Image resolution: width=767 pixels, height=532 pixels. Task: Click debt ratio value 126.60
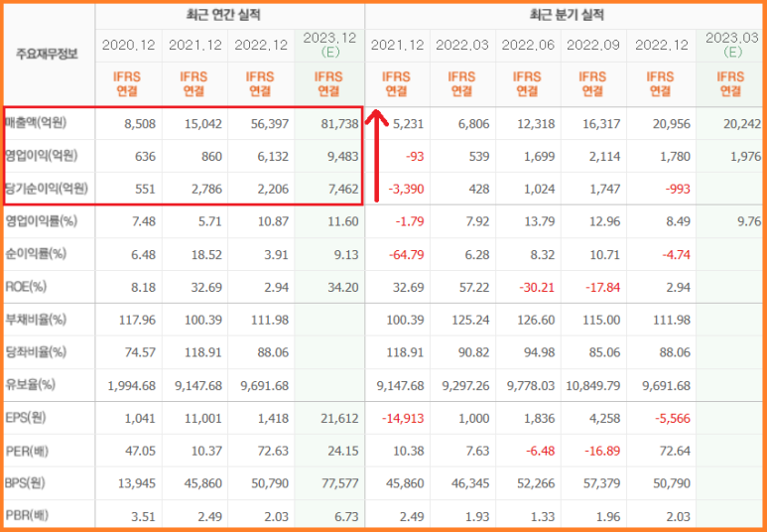point(537,320)
